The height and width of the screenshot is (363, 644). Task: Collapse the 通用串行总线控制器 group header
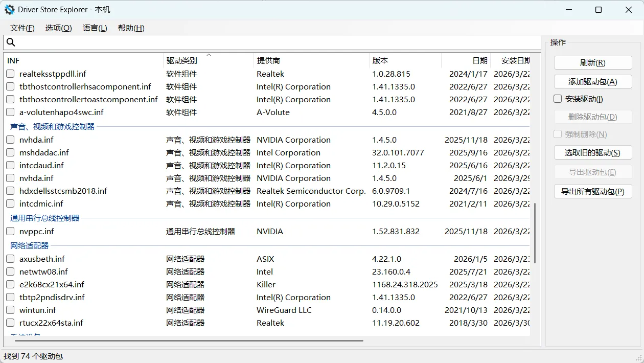pyautogui.click(x=45, y=218)
